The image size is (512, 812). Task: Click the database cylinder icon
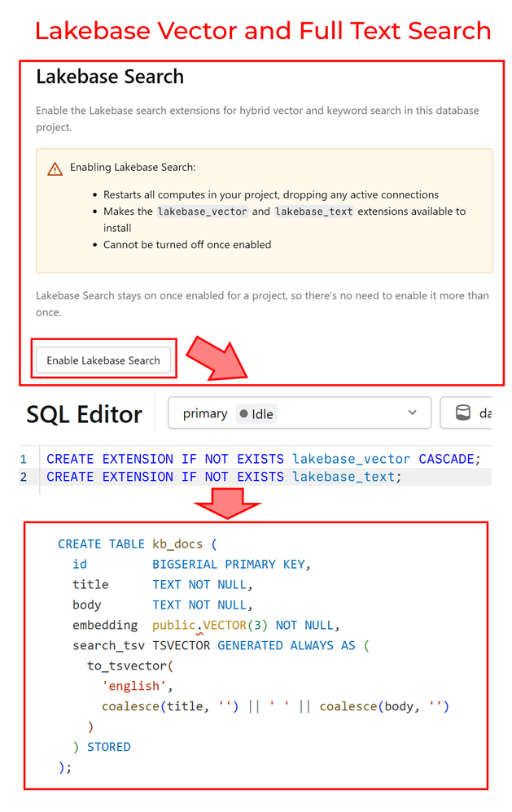click(463, 413)
